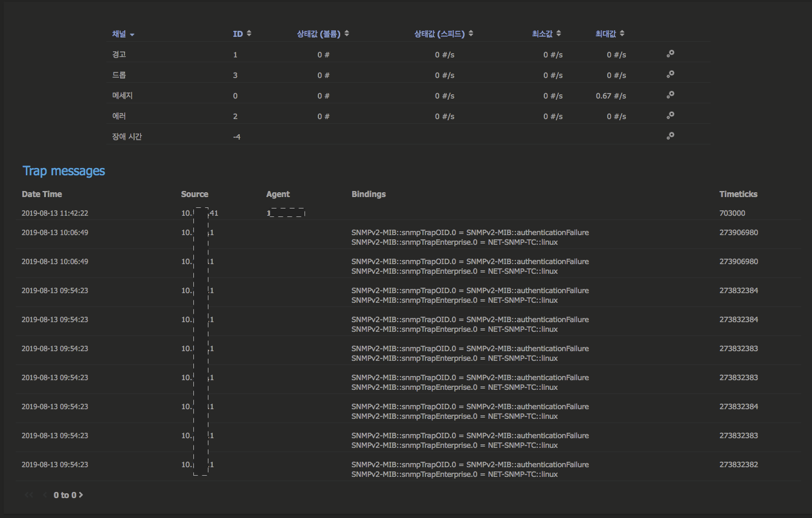Open settings gear for 경고 channel

click(670, 54)
